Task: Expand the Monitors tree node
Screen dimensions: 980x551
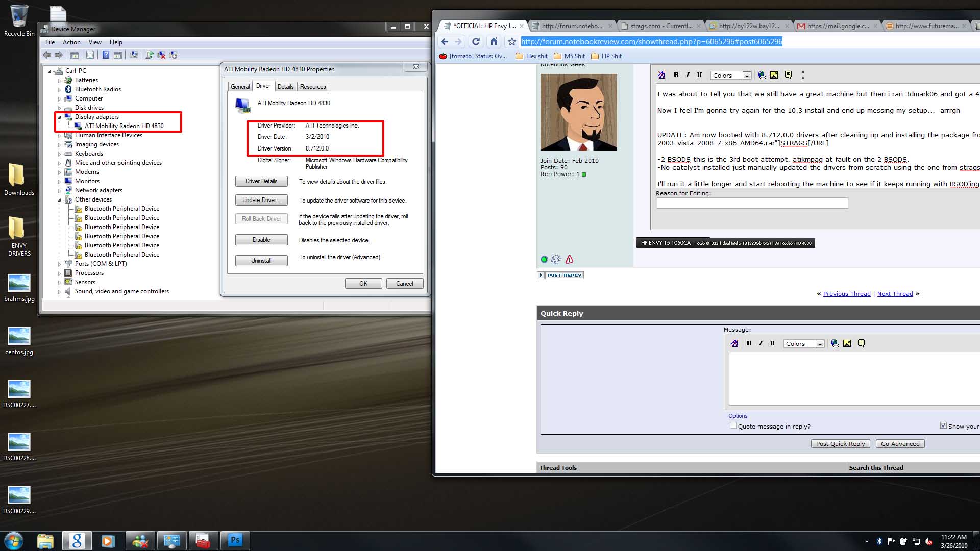Action: 59,181
